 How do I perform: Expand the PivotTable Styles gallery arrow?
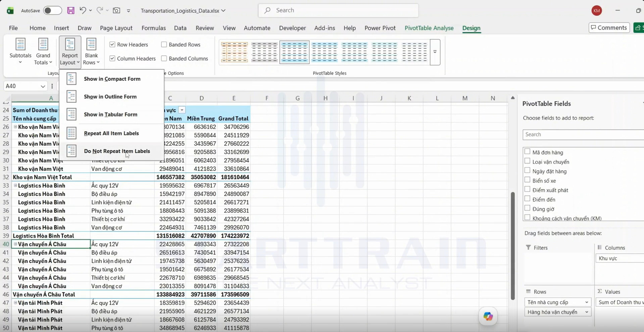pyautogui.click(x=435, y=52)
